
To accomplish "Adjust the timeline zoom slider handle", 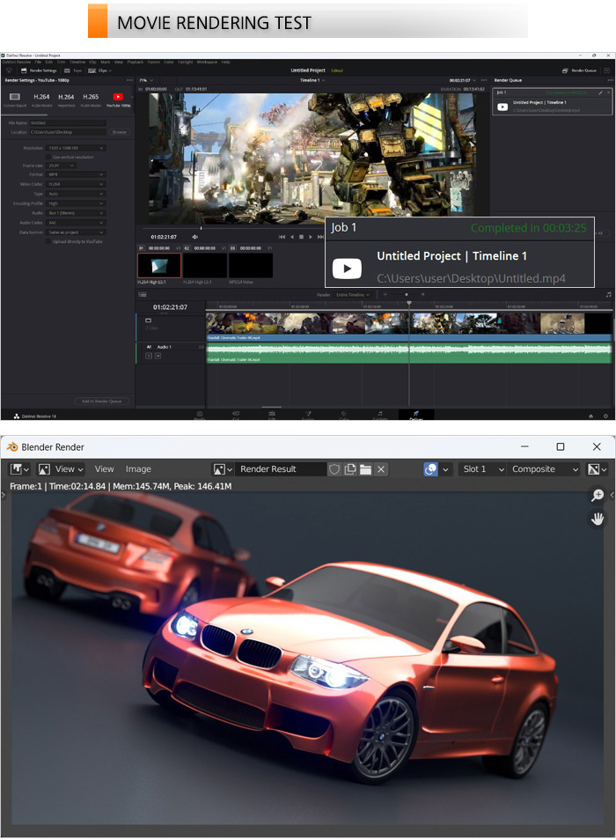I will tap(406, 294).
